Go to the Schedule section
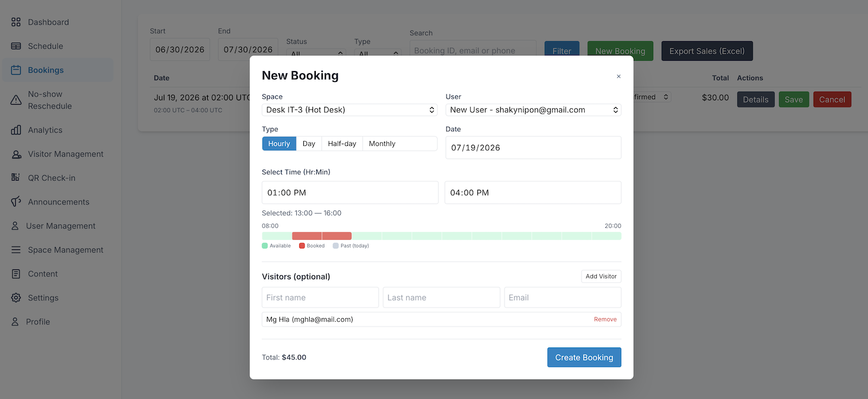 pos(46,46)
